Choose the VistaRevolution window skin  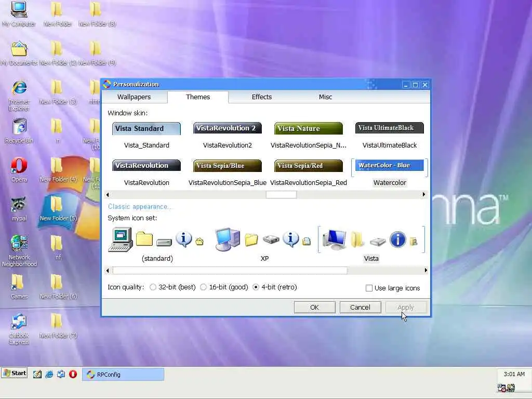146,173
